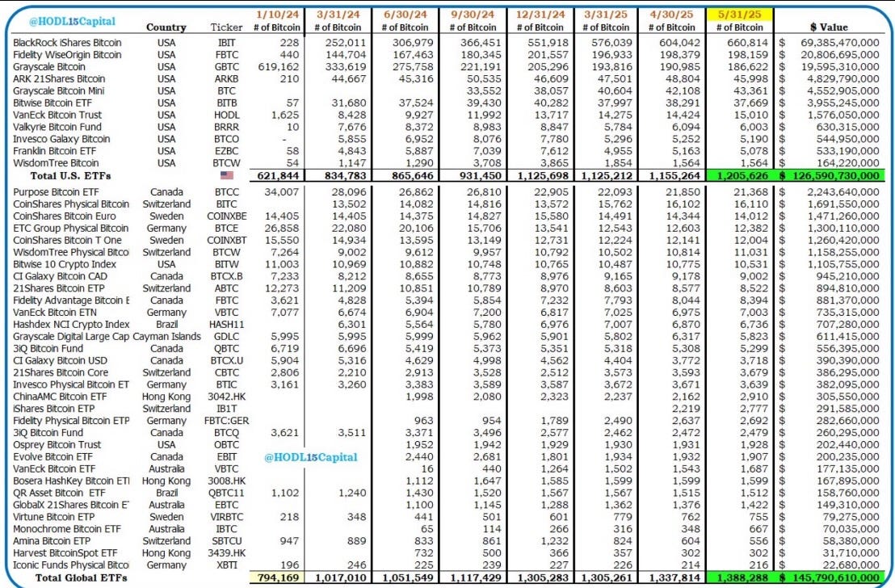895x588 pixels.
Task: Select the "Hashdex NCI Crypto Index" fund name
Action: tap(71, 324)
